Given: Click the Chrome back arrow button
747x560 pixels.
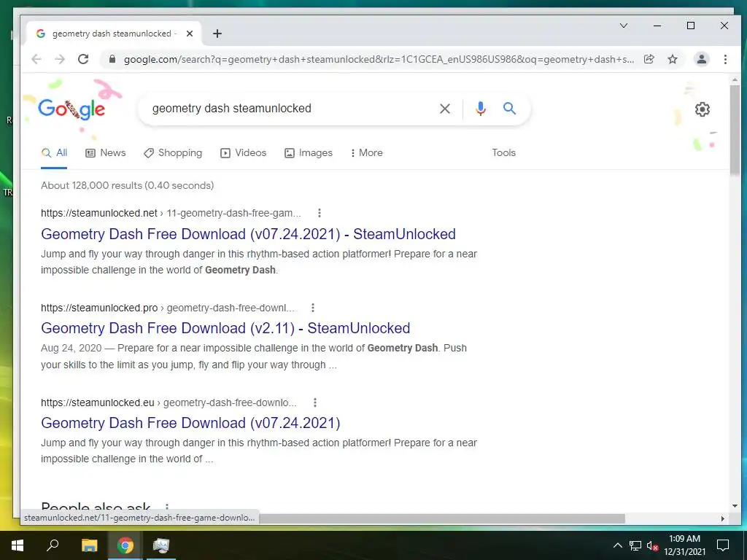Looking at the screenshot, I should (36, 59).
